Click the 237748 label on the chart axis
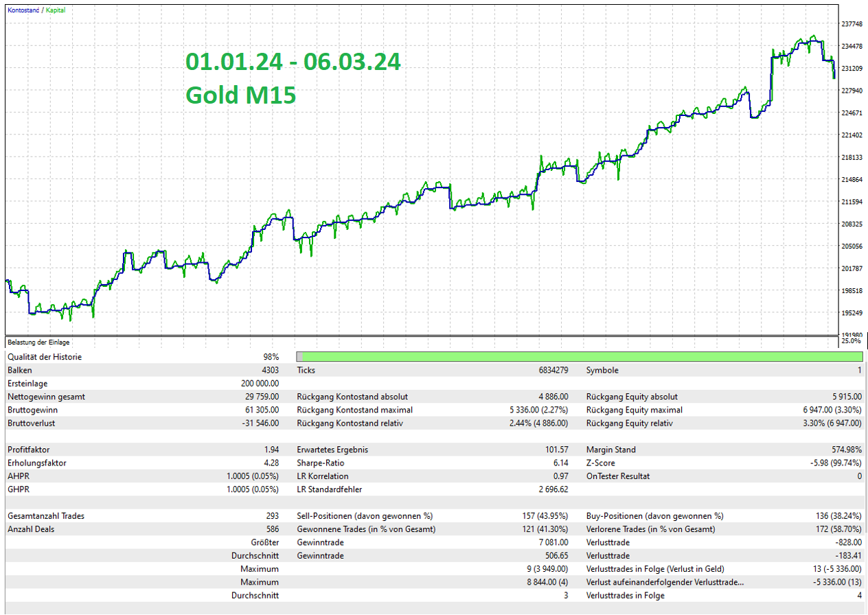The image size is (868, 615). pos(852,24)
